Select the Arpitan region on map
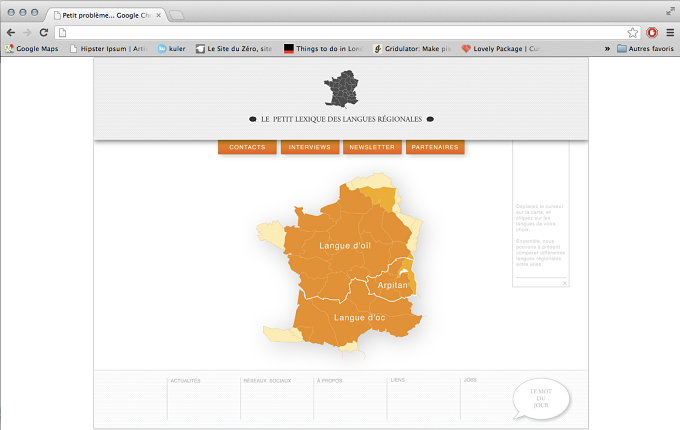 (x=392, y=285)
